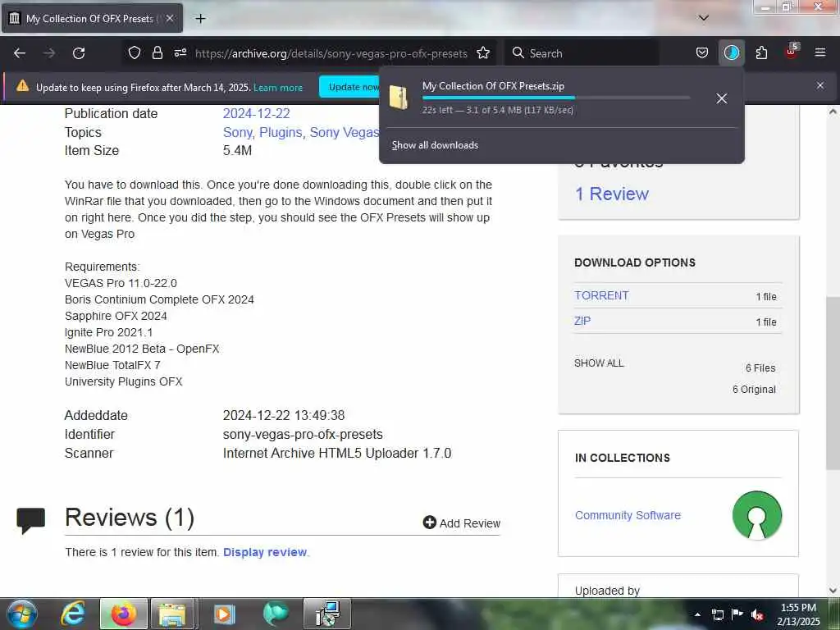
Task: Close the My Collection Of OFX Presets tab
Action: click(x=170, y=18)
